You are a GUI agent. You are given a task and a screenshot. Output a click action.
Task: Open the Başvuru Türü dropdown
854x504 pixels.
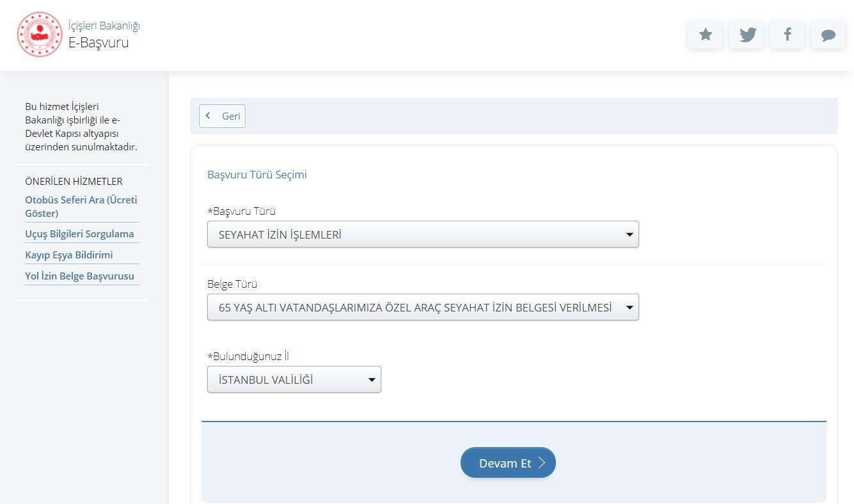tap(423, 235)
